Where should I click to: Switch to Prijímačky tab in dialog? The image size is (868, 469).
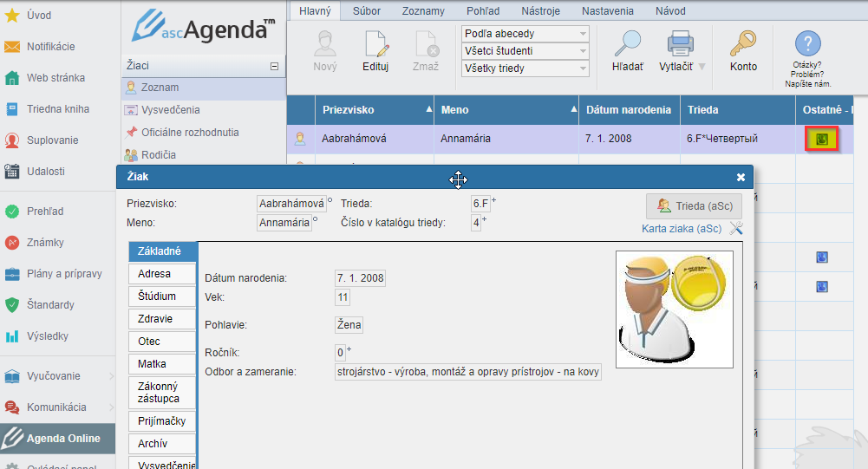point(162,421)
